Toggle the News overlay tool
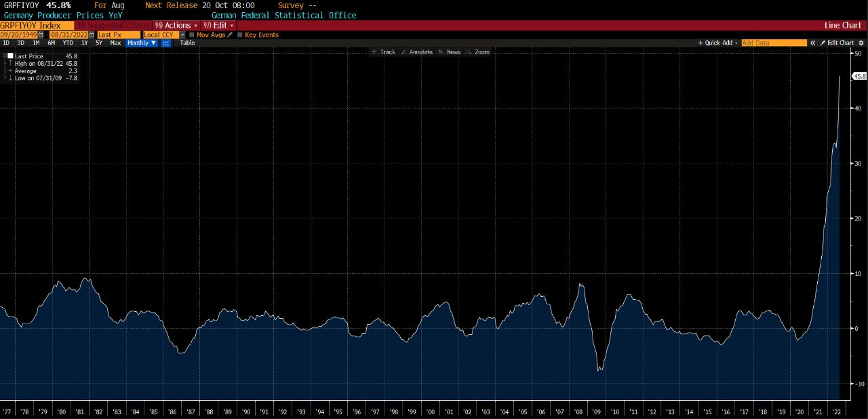Viewport: 868px width, 419px height. [450, 52]
